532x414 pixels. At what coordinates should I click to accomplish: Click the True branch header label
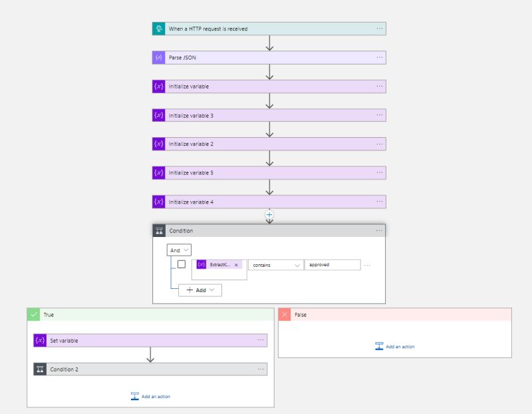pyautogui.click(x=49, y=315)
